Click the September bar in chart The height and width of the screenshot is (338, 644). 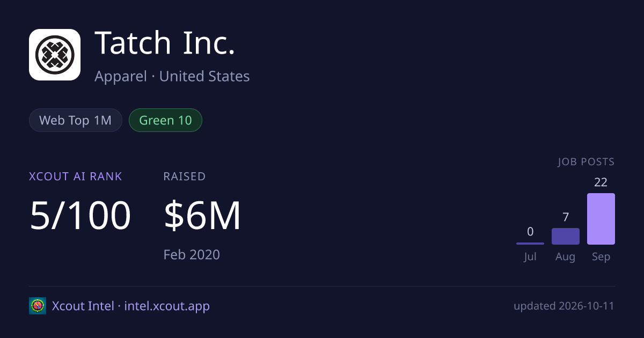601,219
